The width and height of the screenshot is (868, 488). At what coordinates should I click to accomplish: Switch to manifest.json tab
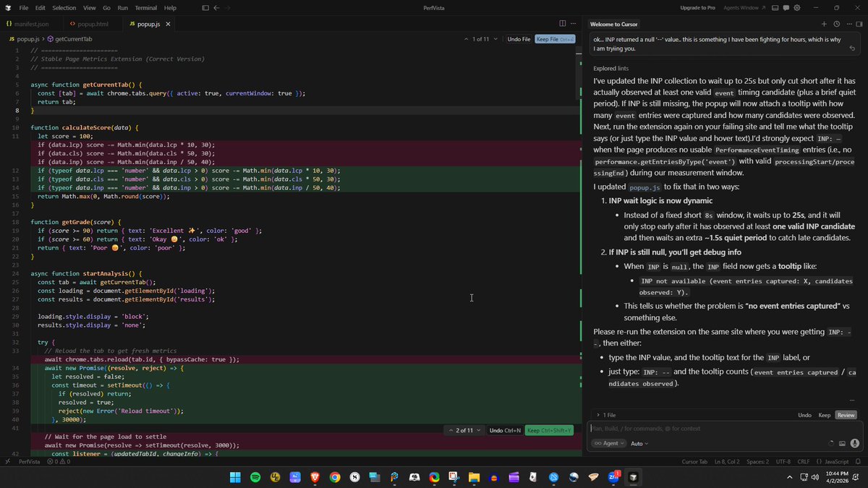31,24
